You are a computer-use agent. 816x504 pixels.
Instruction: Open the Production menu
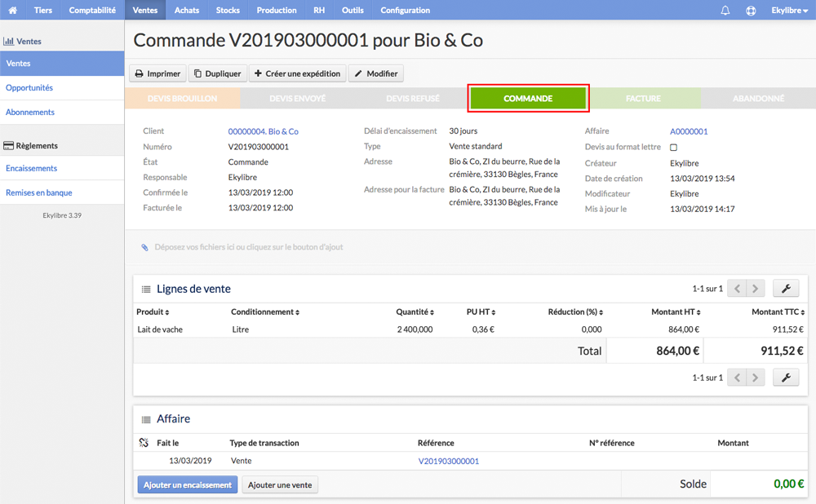pos(277,10)
